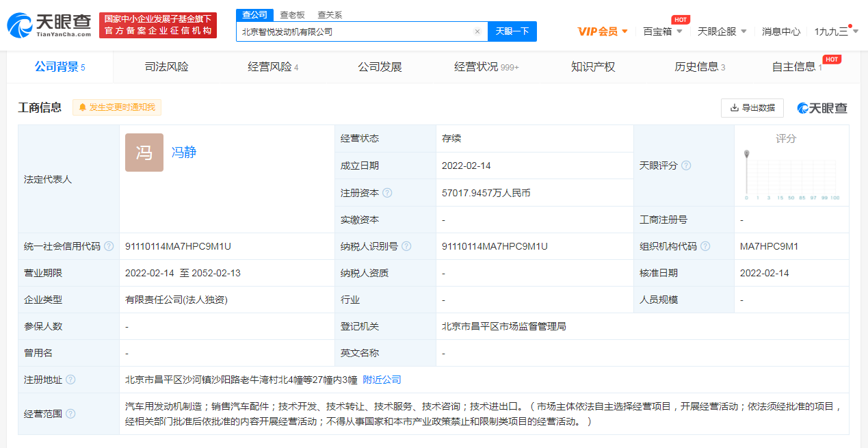Click the 北京市昌平区市场监督管理局 registration authority text
The image size is (868, 448).
[504, 326]
